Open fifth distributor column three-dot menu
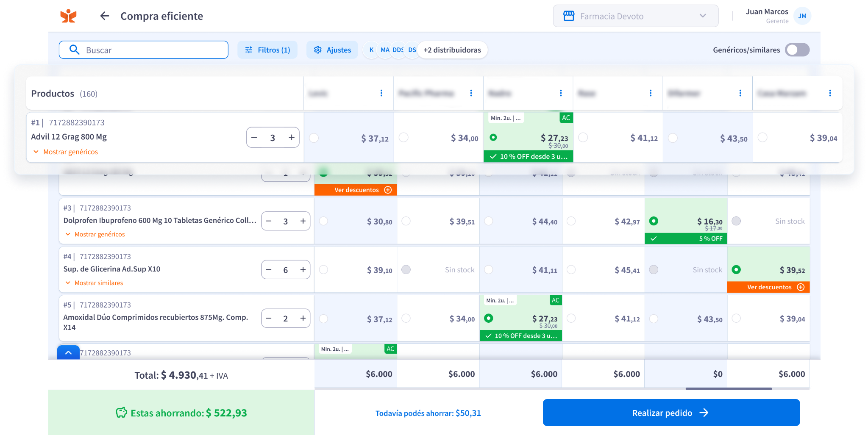 tap(740, 93)
